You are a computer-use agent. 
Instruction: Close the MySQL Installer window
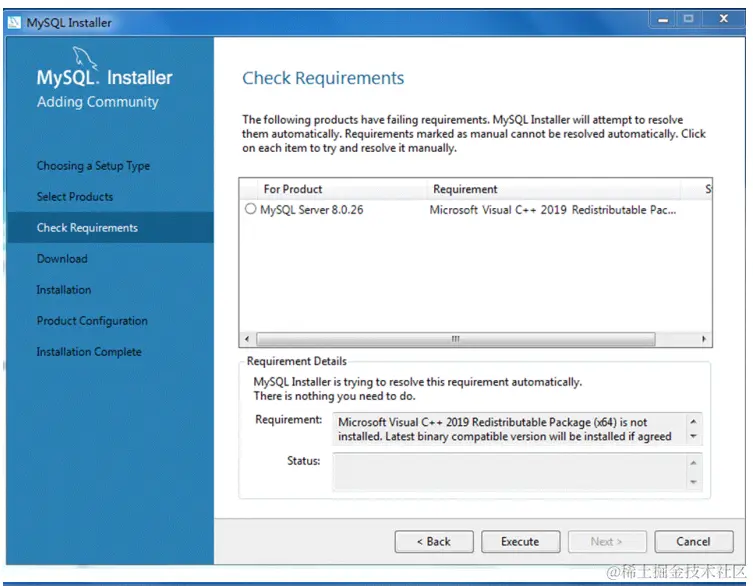tap(724, 19)
